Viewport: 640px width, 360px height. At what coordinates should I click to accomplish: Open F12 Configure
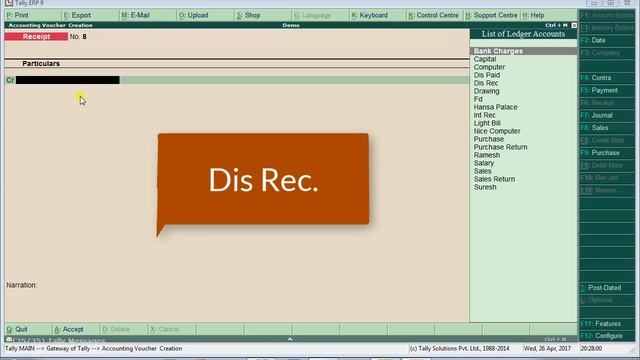point(607,336)
